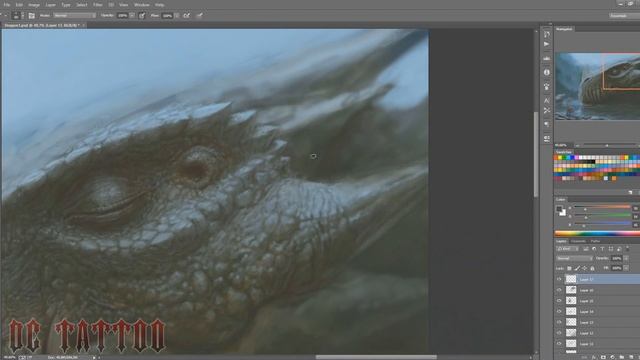
Task: Click the Navigator zoom slider
Action: coord(607,145)
